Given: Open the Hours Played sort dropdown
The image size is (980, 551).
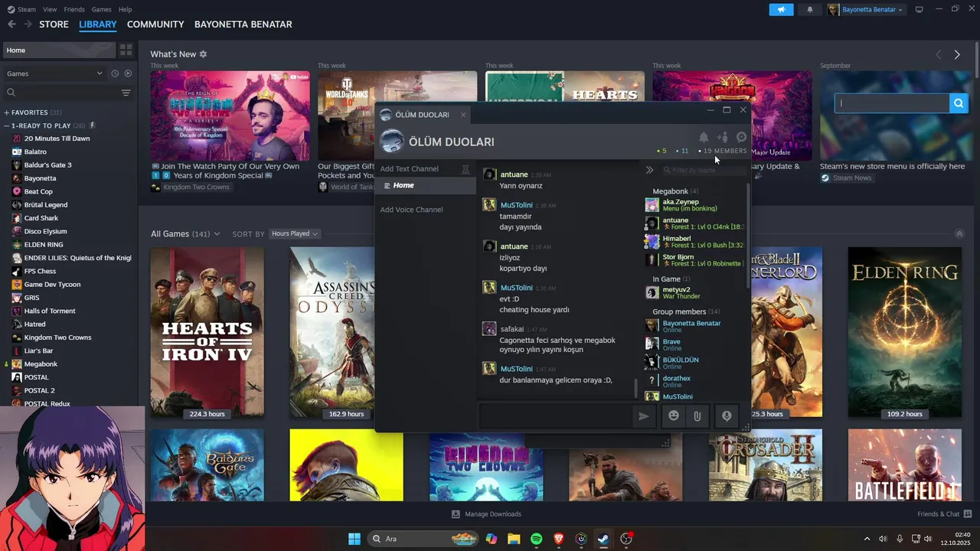Looking at the screenshot, I should pyautogui.click(x=295, y=233).
